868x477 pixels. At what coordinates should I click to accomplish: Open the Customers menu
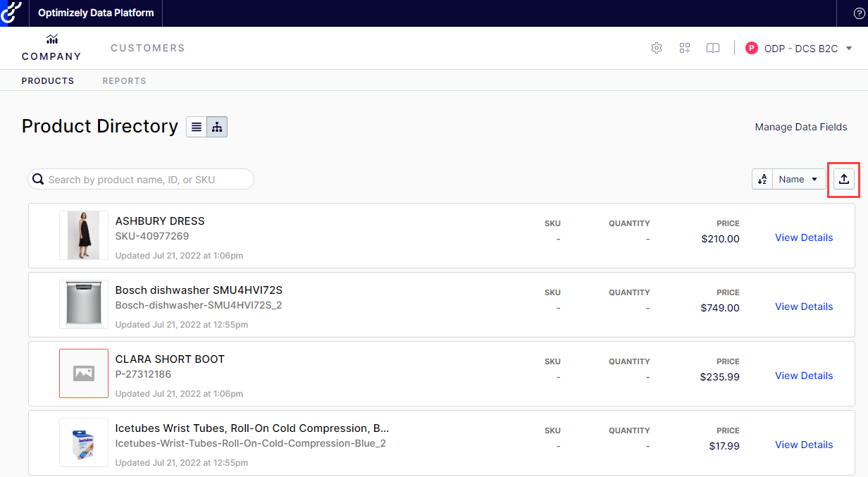pos(147,48)
